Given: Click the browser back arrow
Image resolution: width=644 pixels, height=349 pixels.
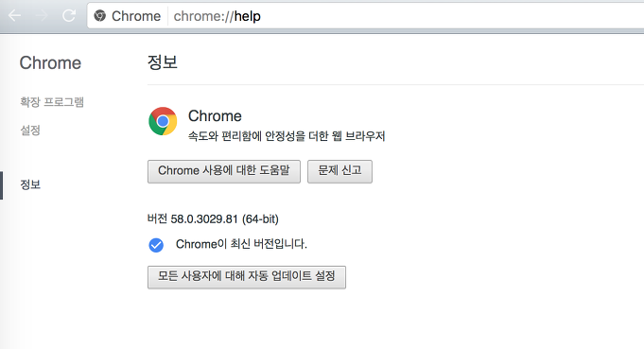Looking at the screenshot, I should click(15, 16).
